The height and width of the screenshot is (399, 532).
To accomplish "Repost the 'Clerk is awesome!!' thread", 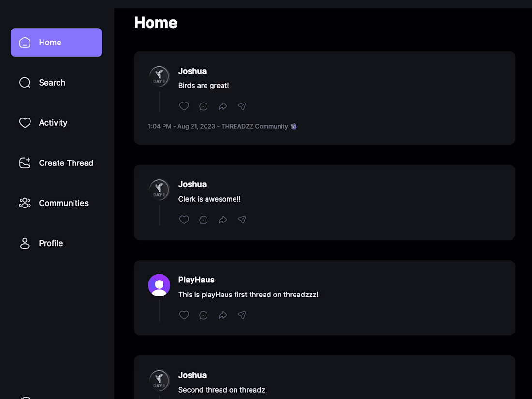I will (222, 220).
